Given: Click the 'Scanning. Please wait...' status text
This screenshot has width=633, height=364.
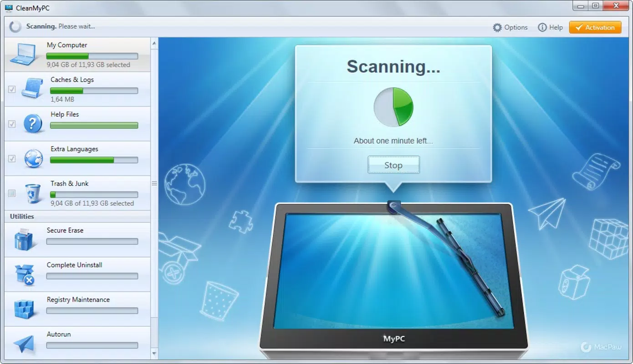Looking at the screenshot, I should tap(61, 26).
